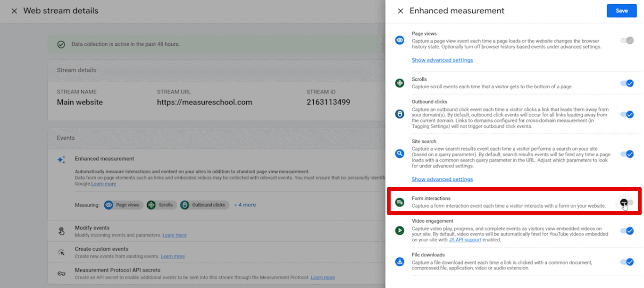Close the Enhanced measurement panel
The image size is (644, 288).
click(401, 10)
